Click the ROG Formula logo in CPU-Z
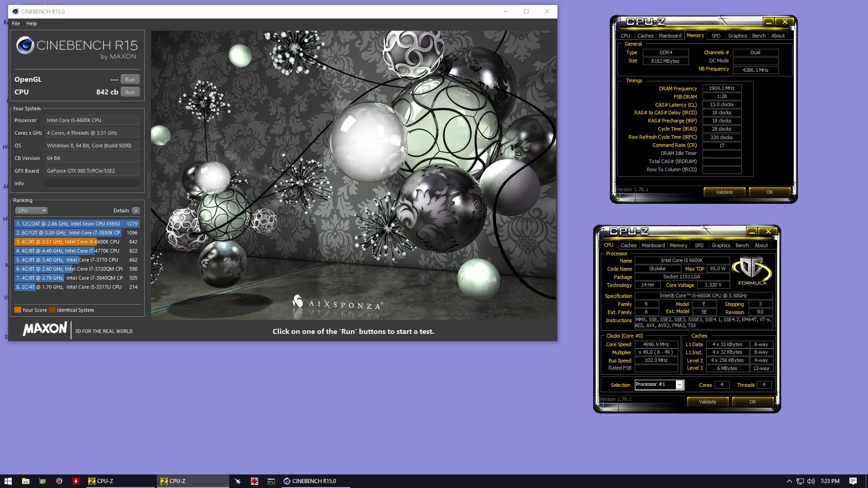 point(752,270)
